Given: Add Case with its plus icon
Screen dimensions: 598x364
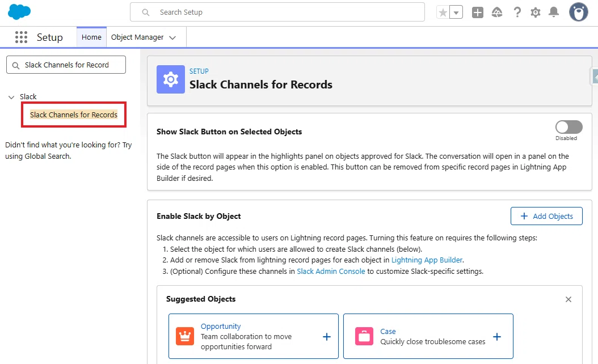Looking at the screenshot, I should pyautogui.click(x=496, y=337).
